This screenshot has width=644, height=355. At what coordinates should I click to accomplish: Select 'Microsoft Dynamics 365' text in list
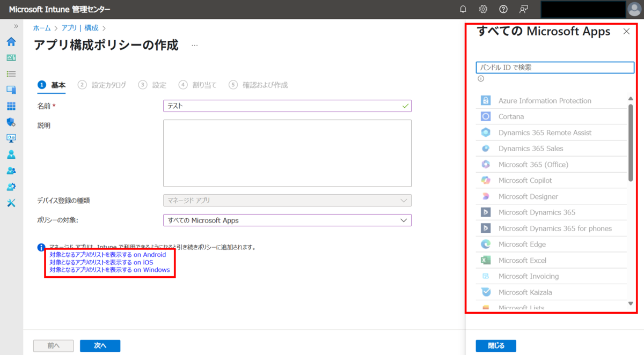tap(537, 212)
